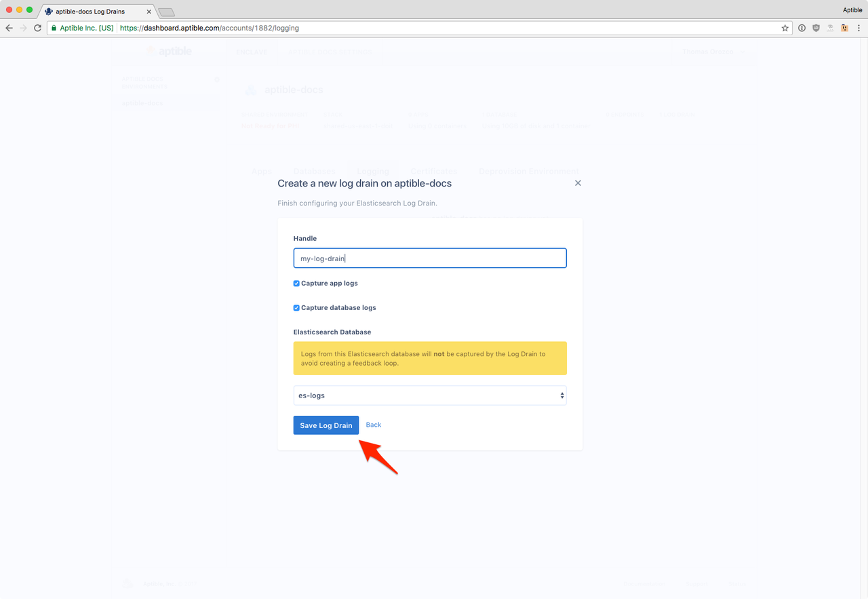This screenshot has width=868, height=599.
Task: Go back via the Back link
Action: (374, 425)
